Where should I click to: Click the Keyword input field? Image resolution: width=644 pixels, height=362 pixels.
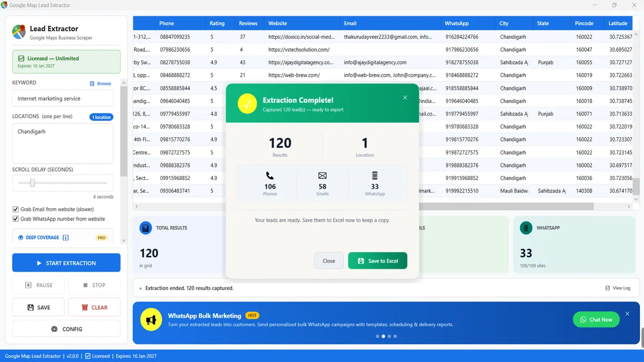[63, 99]
